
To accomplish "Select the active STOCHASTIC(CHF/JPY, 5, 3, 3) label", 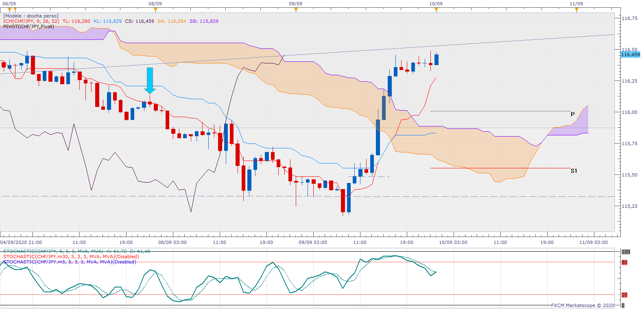I will coord(53,251).
